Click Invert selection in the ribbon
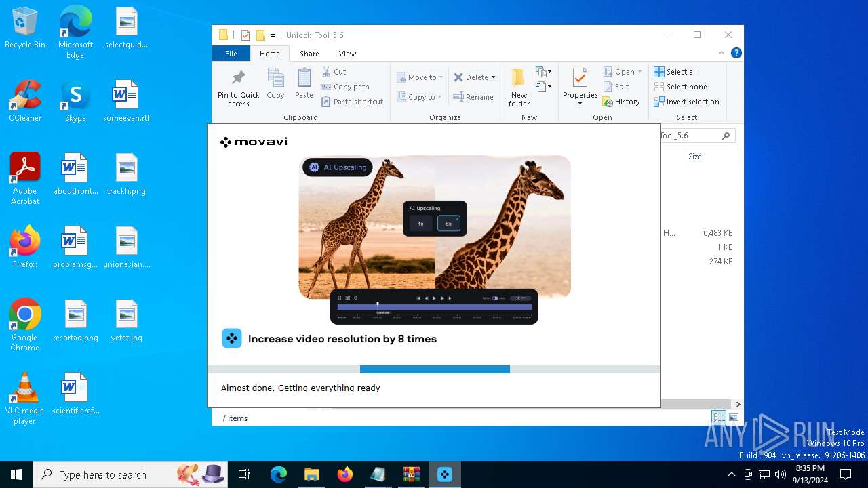The image size is (868, 488). click(686, 102)
